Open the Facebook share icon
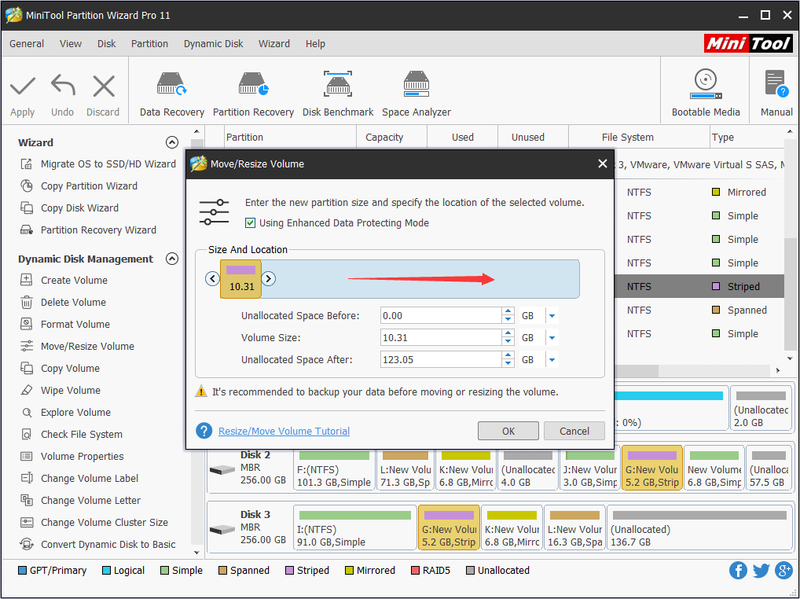The height and width of the screenshot is (599, 800). tap(738, 570)
